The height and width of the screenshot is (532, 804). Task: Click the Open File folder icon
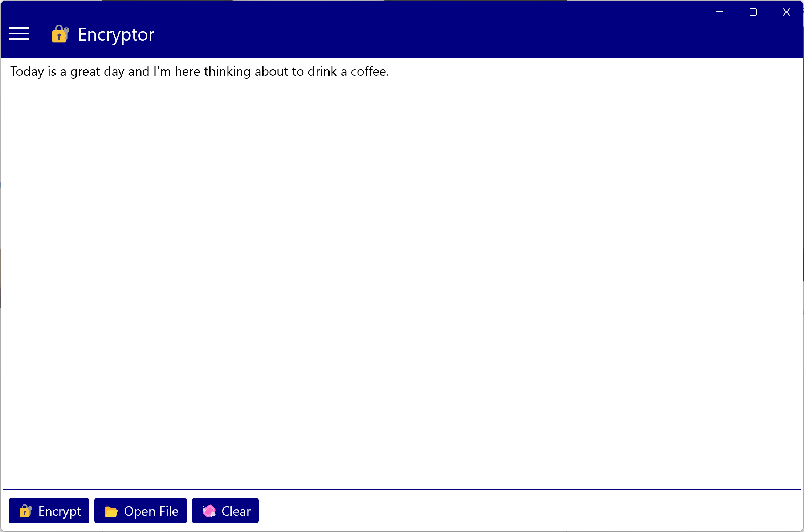111,510
